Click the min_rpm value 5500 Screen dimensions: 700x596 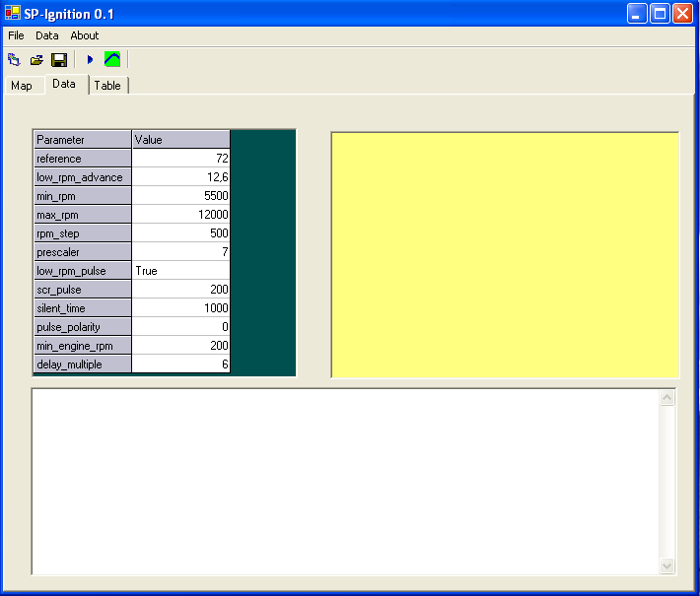(x=180, y=196)
